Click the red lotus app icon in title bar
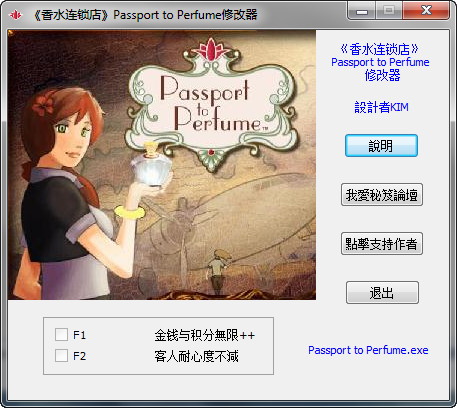457x408 pixels. (x=15, y=15)
